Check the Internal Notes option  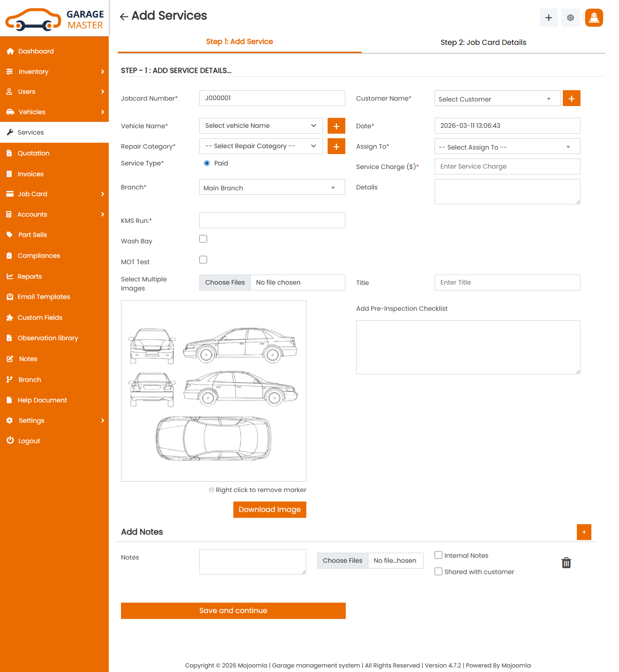438,555
